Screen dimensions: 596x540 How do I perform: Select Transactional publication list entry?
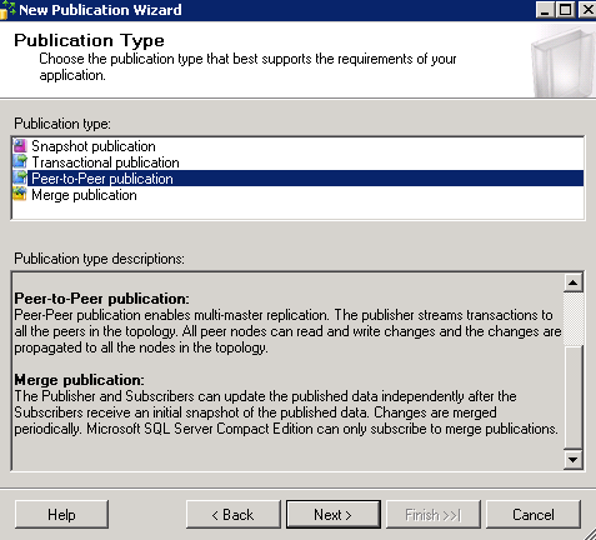coord(105,162)
